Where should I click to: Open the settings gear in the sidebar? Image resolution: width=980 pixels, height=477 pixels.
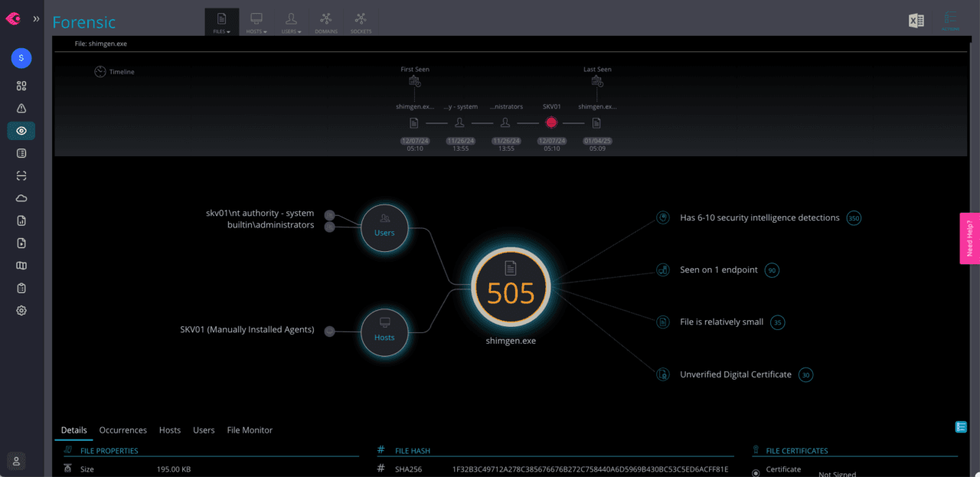coord(21,310)
